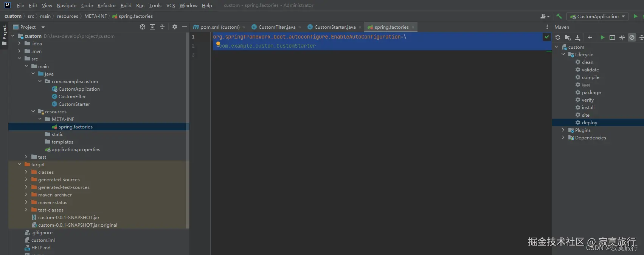This screenshot has height=255, width=644.
Task: Open Project panel settings gear
Action: pyautogui.click(x=174, y=27)
